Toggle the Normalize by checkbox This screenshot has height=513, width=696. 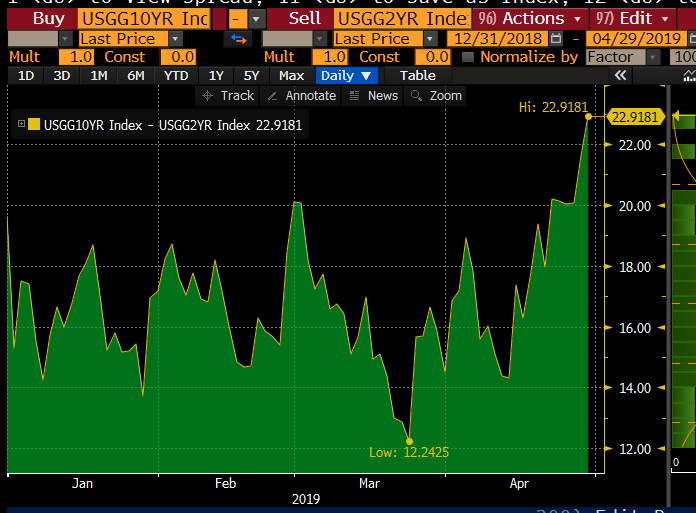click(x=468, y=57)
